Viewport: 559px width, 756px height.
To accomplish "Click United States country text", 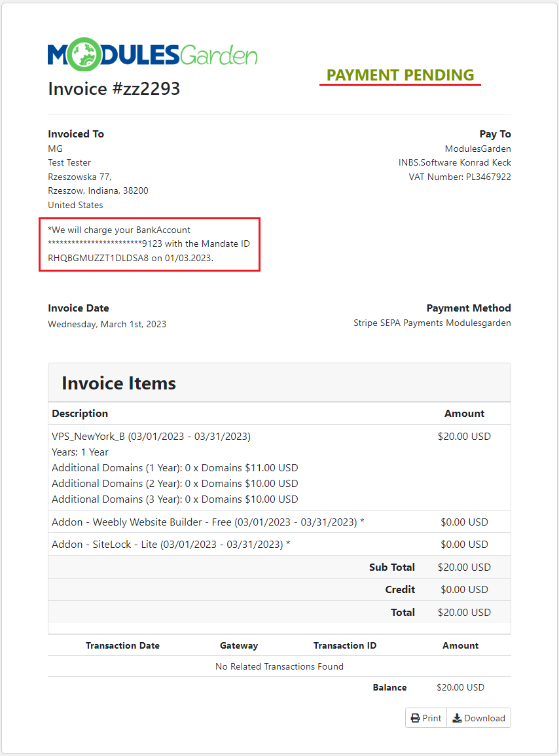I will (75, 205).
